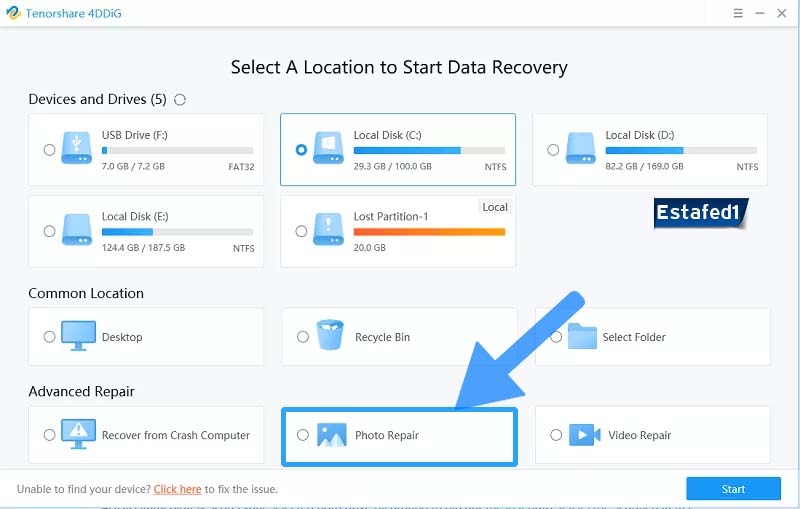The width and height of the screenshot is (800, 509).
Task: Choose the USB Drive (F:) radio button
Action: point(49,150)
